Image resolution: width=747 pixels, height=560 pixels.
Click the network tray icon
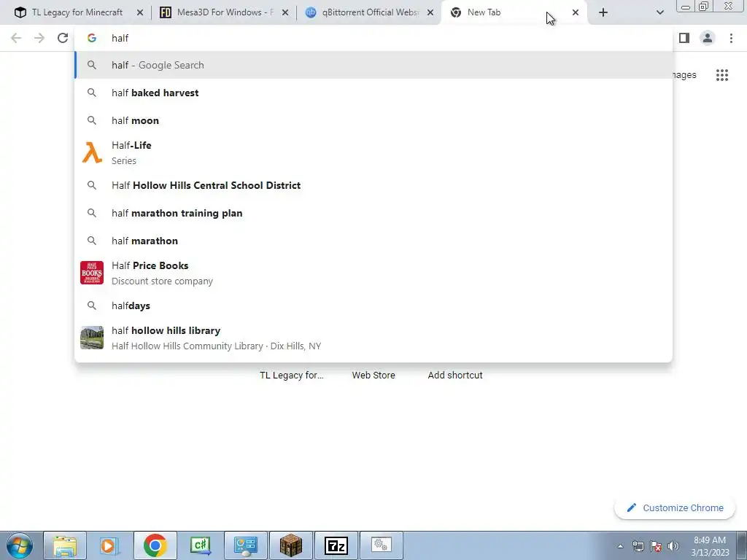pyautogui.click(x=638, y=546)
